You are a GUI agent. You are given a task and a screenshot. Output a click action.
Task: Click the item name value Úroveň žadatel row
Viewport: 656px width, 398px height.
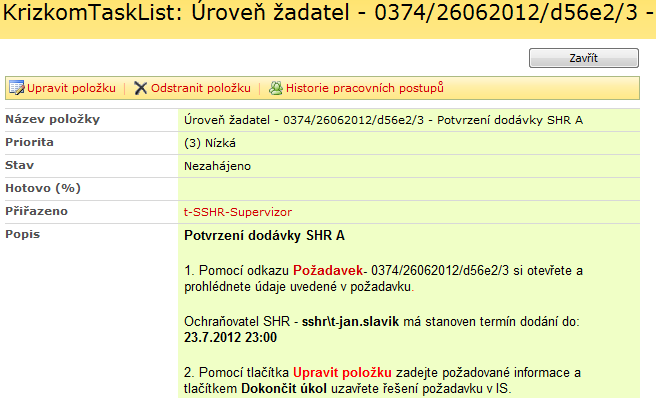click(384, 120)
